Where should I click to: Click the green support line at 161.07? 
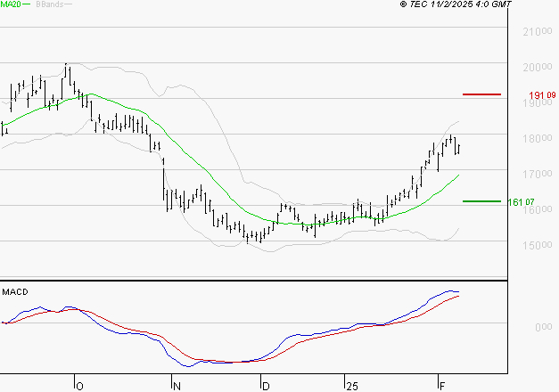click(481, 201)
